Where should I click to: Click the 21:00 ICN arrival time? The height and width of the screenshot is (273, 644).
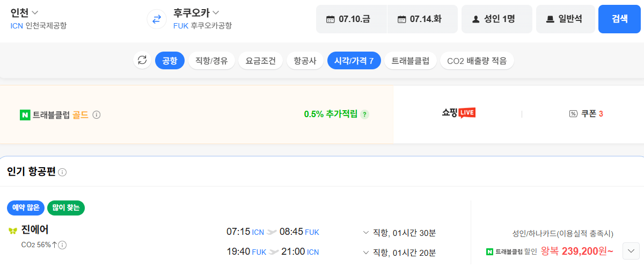click(299, 252)
